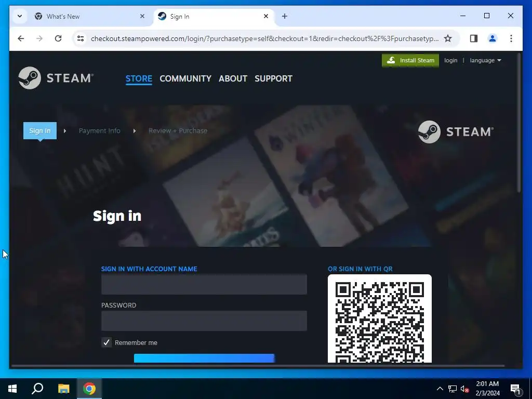532x399 pixels.
Task: Click the Payment Info checkout step
Action: (99, 130)
